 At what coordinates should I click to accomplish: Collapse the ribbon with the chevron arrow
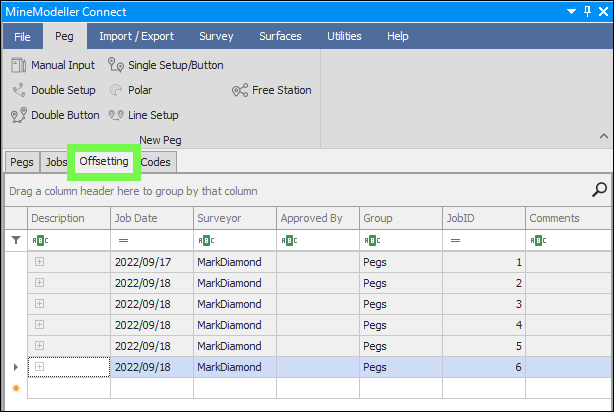point(603,136)
